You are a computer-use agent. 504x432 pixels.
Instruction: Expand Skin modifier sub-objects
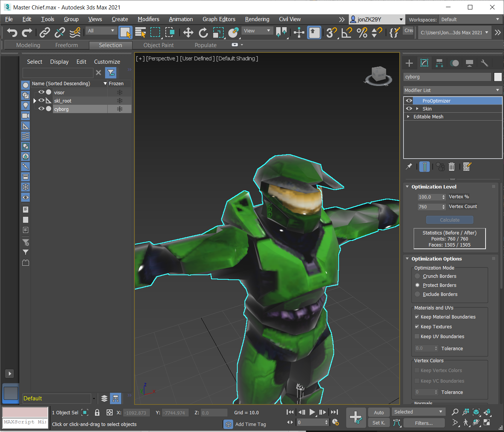point(417,109)
